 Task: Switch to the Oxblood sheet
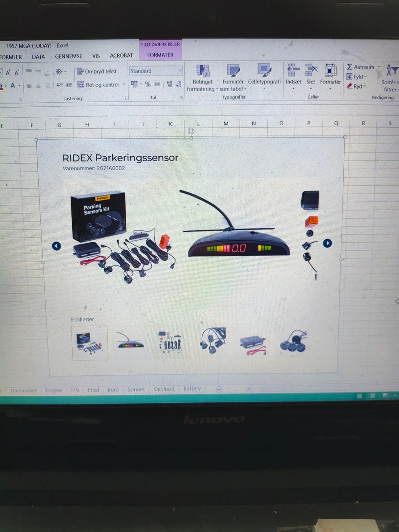pyautogui.click(x=164, y=389)
